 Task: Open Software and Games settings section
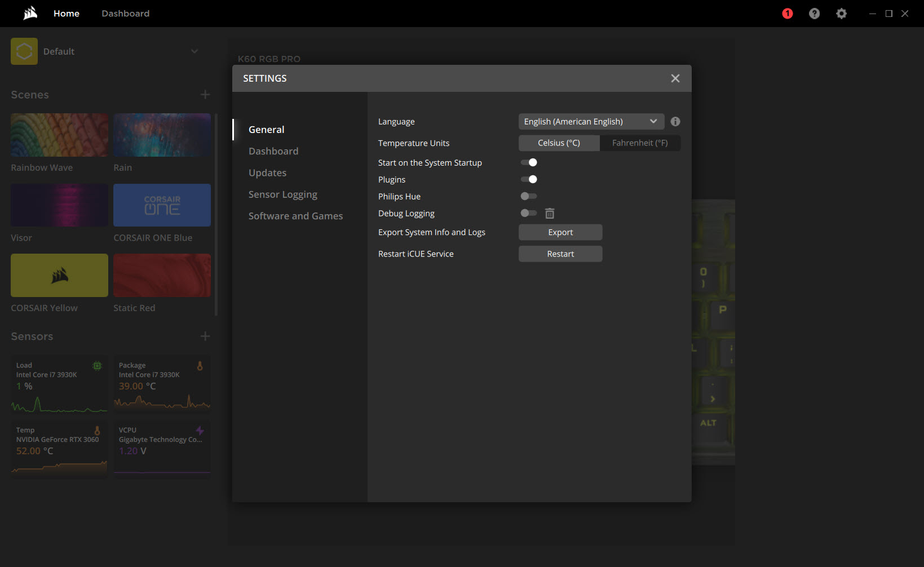pos(295,216)
